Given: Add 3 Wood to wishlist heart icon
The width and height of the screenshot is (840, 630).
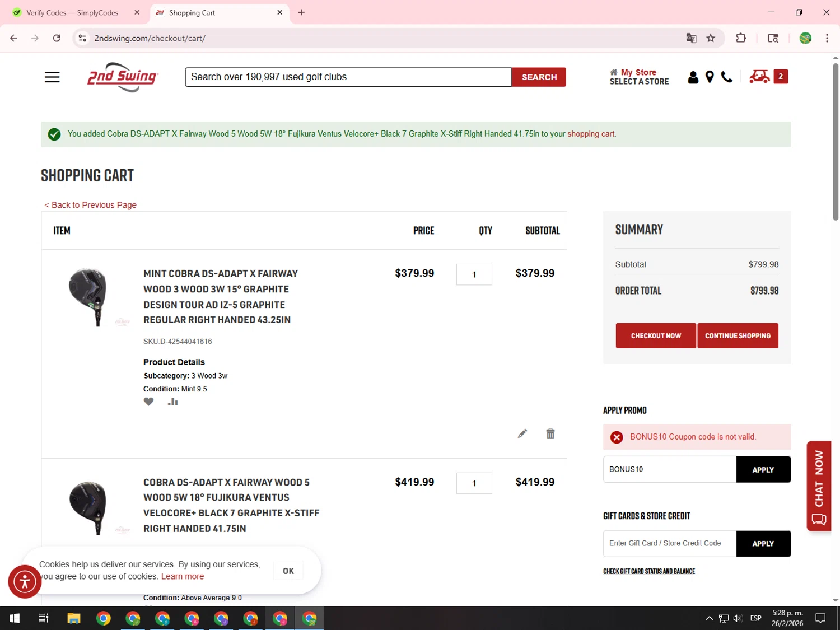Looking at the screenshot, I should click(148, 402).
